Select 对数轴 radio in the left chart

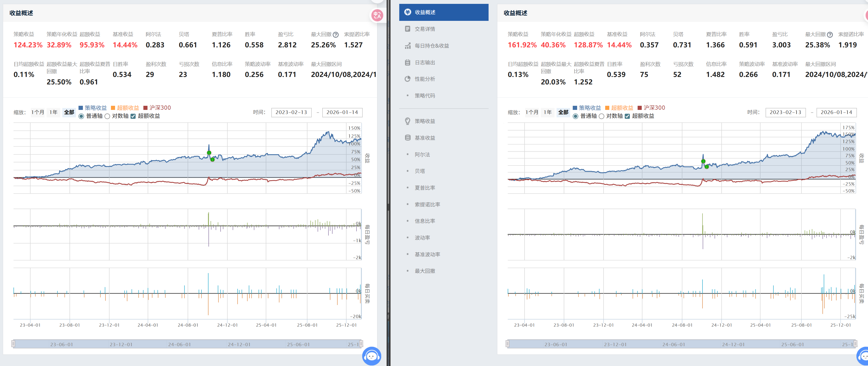[x=107, y=116]
